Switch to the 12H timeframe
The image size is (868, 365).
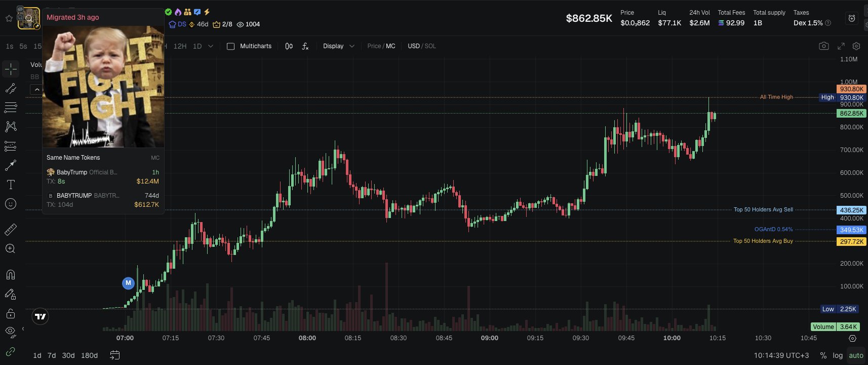tap(180, 46)
